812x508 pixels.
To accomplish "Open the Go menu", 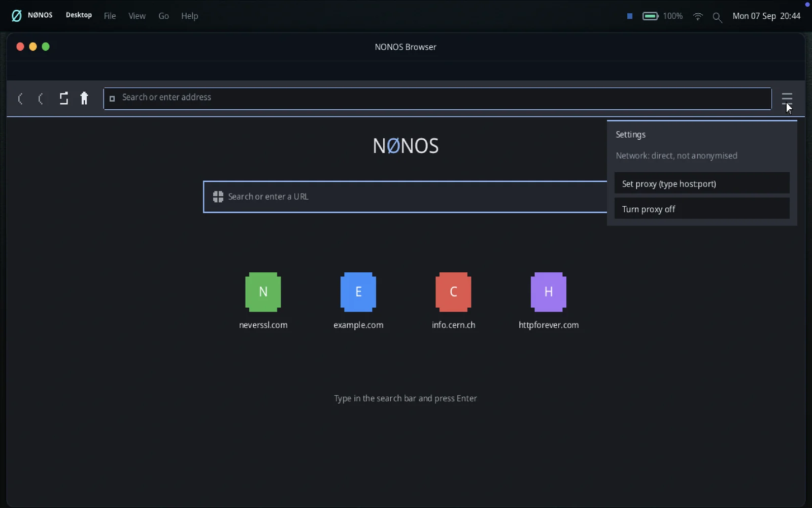I will (x=163, y=16).
